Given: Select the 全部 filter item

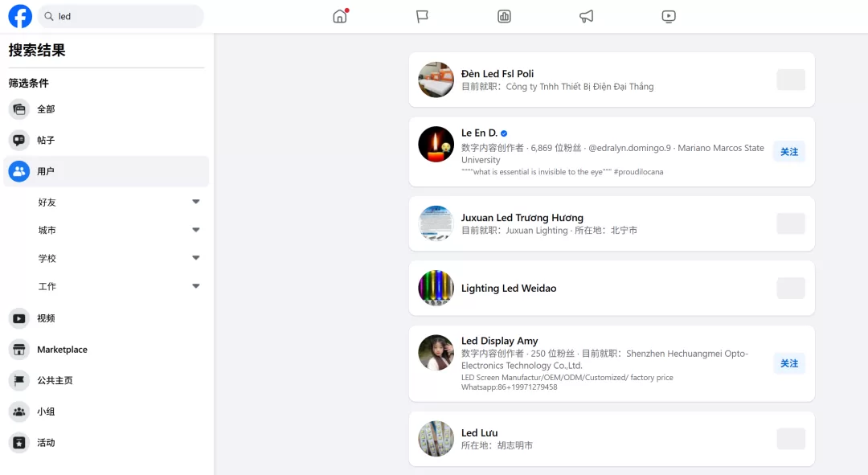Looking at the screenshot, I should (106, 109).
